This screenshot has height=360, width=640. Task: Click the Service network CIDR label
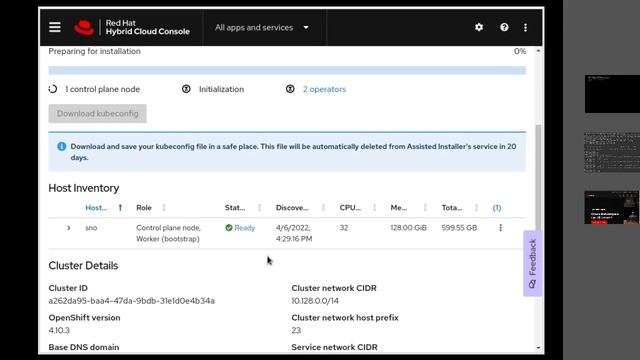point(334,347)
